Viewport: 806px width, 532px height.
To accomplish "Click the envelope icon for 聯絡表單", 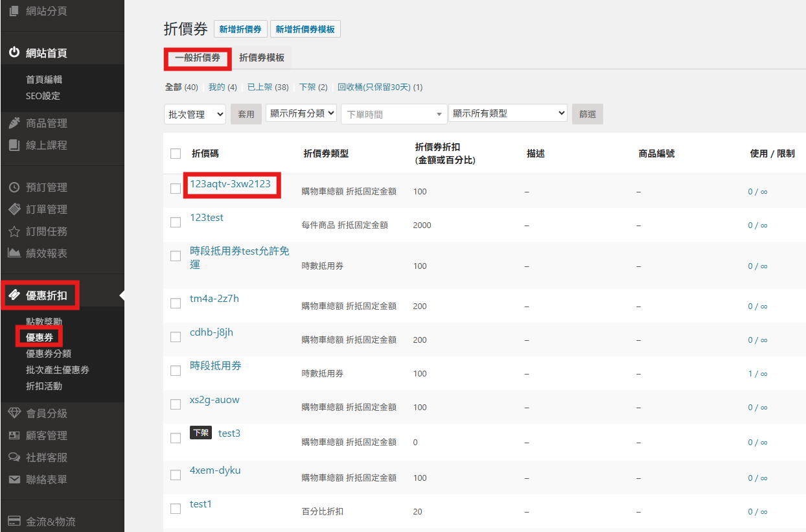I will click(14, 480).
